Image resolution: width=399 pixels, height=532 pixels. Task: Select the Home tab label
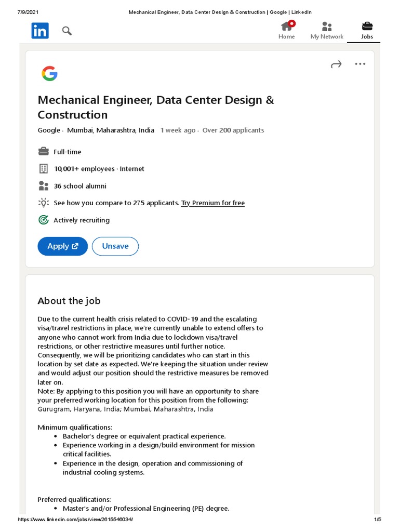click(x=286, y=37)
